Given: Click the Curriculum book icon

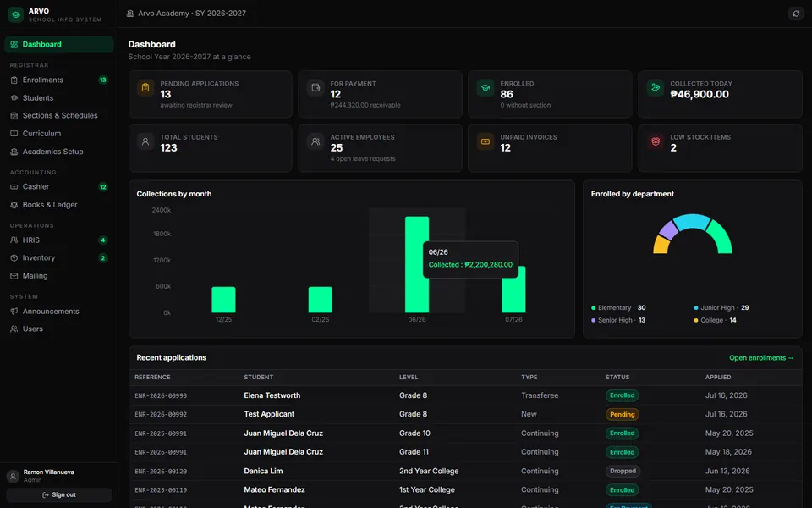Looking at the screenshot, I should point(14,134).
